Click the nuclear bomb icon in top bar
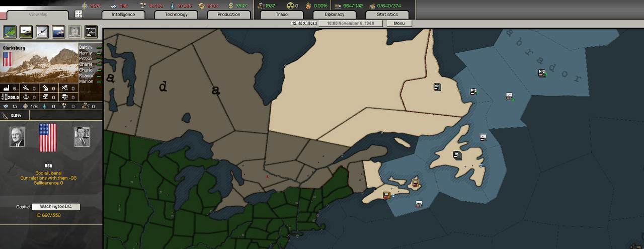The height and width of the screenshot is (249, 644). pos(290,6)
